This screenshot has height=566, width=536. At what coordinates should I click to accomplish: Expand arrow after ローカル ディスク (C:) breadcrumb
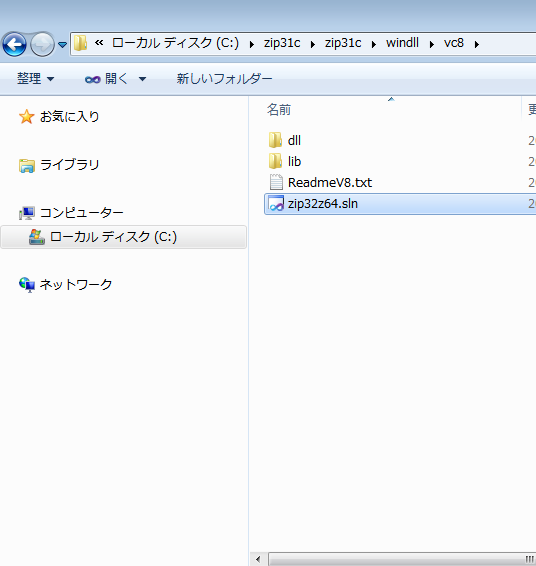252,44
